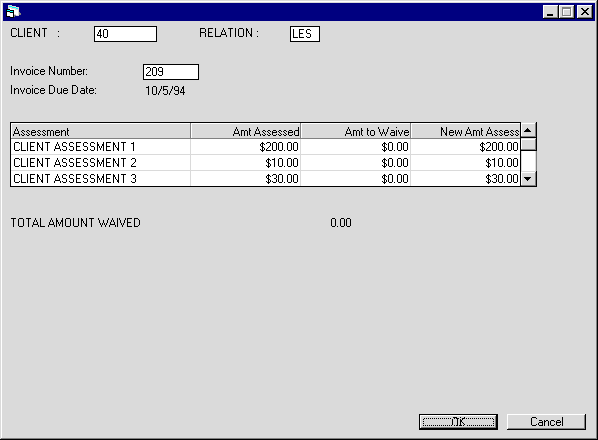Viewport: 598px width, 440px height.
Task: Click the Invoice Due Date value 10/5/94
Action: pyautogui.click(x=165, y=91)
